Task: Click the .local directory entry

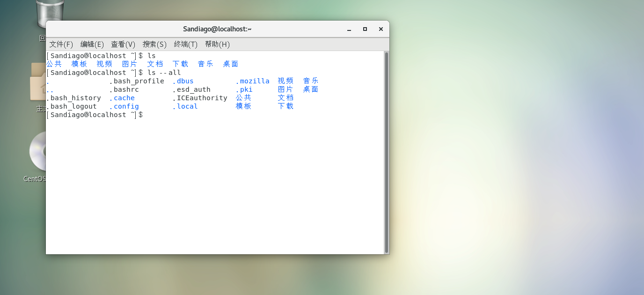Action: [x=185, y=106]
